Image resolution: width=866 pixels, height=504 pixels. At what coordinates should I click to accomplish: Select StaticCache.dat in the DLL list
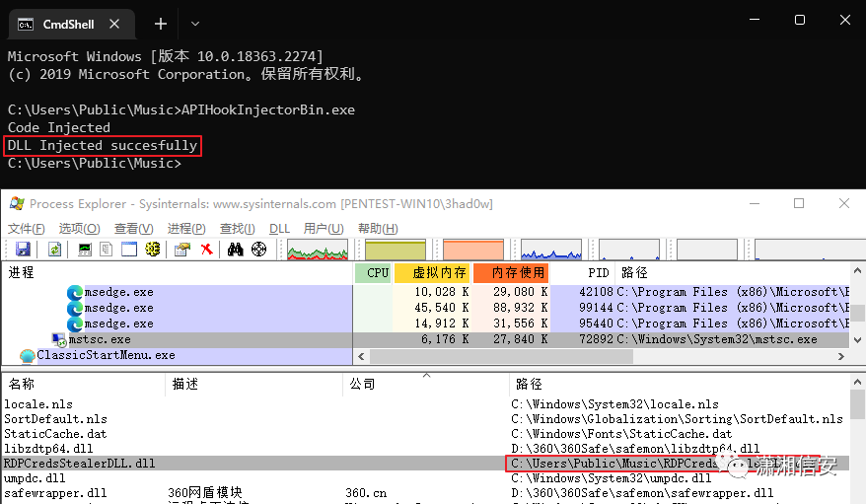[x=425, y=434]
